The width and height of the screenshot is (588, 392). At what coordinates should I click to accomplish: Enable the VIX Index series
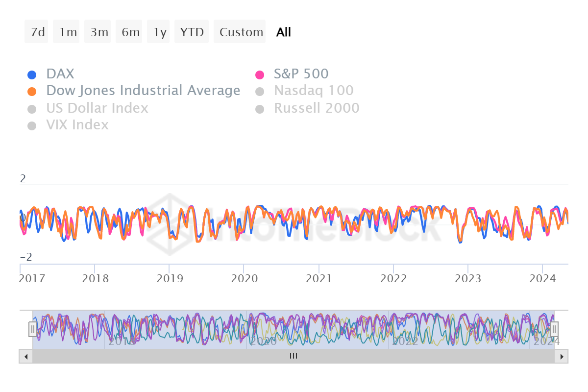tap(77, 125)
